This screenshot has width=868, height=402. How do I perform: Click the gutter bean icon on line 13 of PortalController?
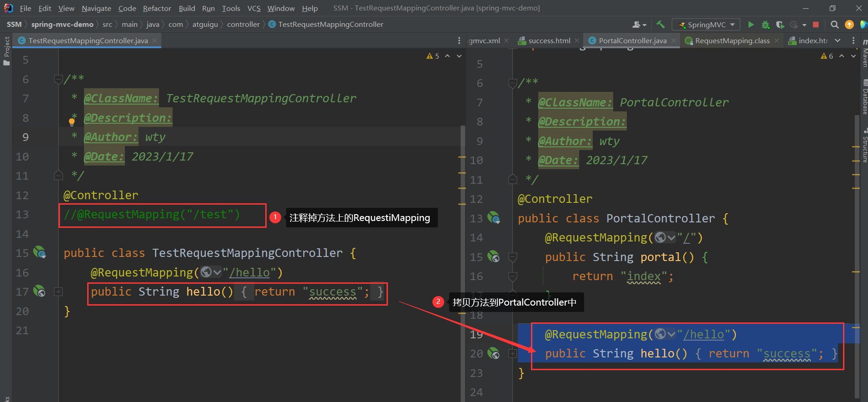494,218
